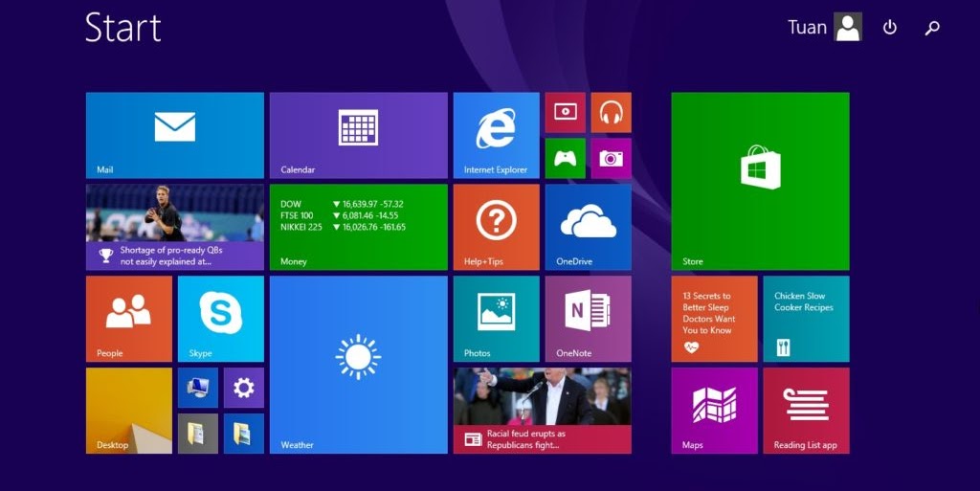Image resolution: width=980 pixels, height=491 pixels.
Task: Click the NIKKEI 225 index row
Action: pyautogui.click(x=344, y=227)
